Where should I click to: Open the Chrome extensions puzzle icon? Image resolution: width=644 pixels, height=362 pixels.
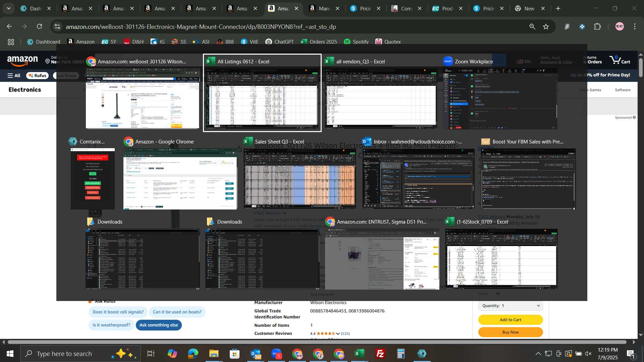(597, 26)
